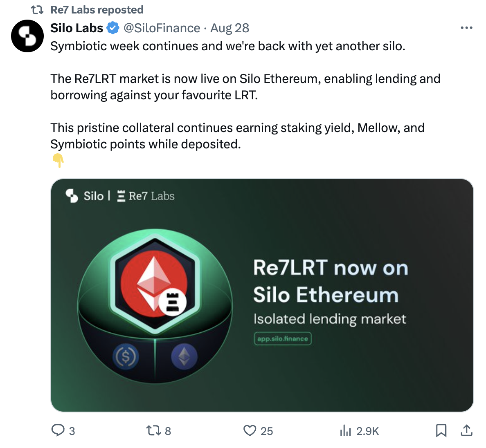Like the tweet with heart icon
This screenshot has height=448, width=486.
tap(250, 430)
